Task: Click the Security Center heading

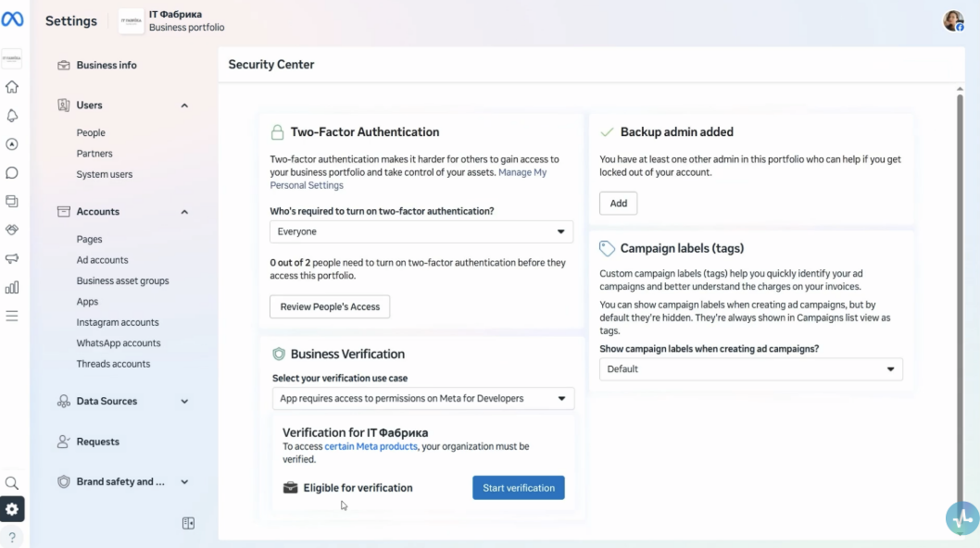Action: pos(271,65)
